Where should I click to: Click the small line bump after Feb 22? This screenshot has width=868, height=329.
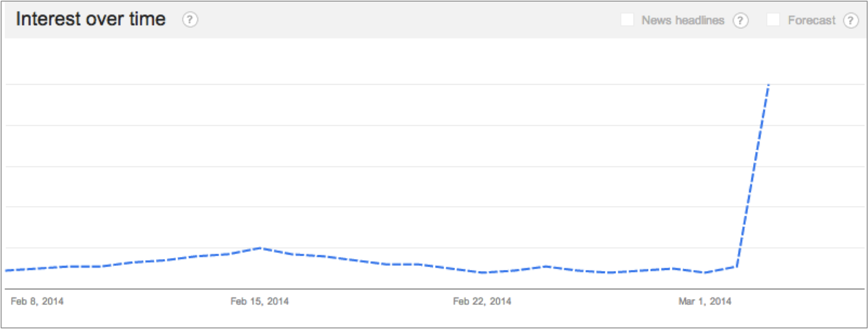546,266
